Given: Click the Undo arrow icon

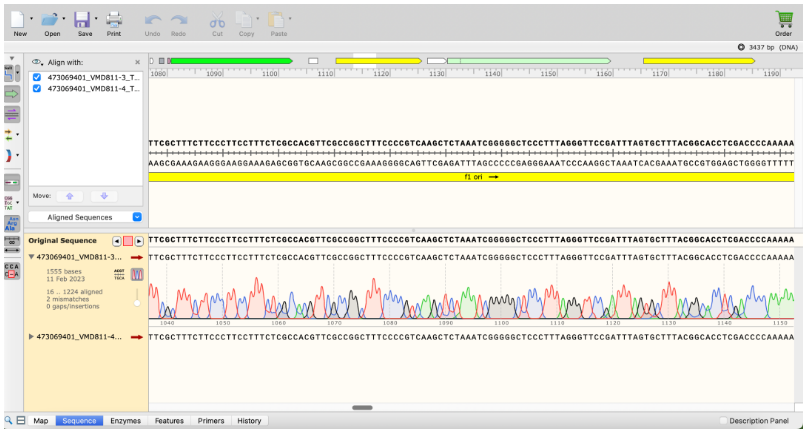Looking at the screenshot, I should [153, 20].
